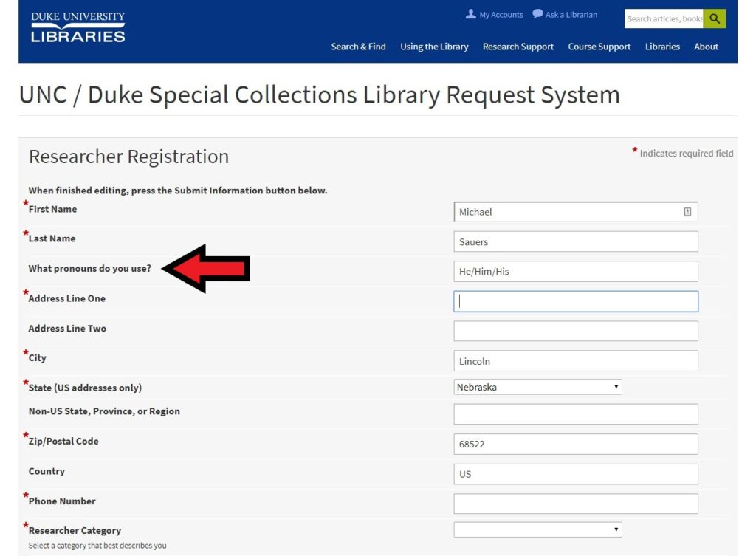Click the 'Phone Number' field label

click(x=62, y=501)
